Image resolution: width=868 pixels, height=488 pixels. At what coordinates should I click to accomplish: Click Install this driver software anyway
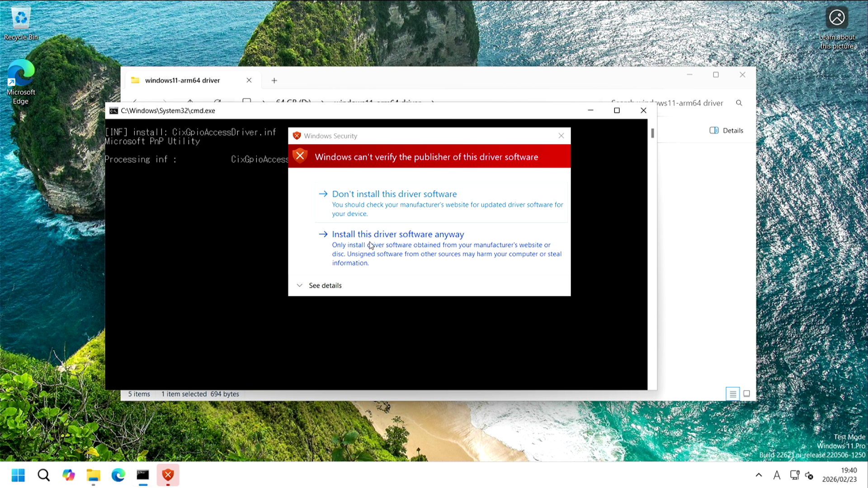(x=397, y=234)
